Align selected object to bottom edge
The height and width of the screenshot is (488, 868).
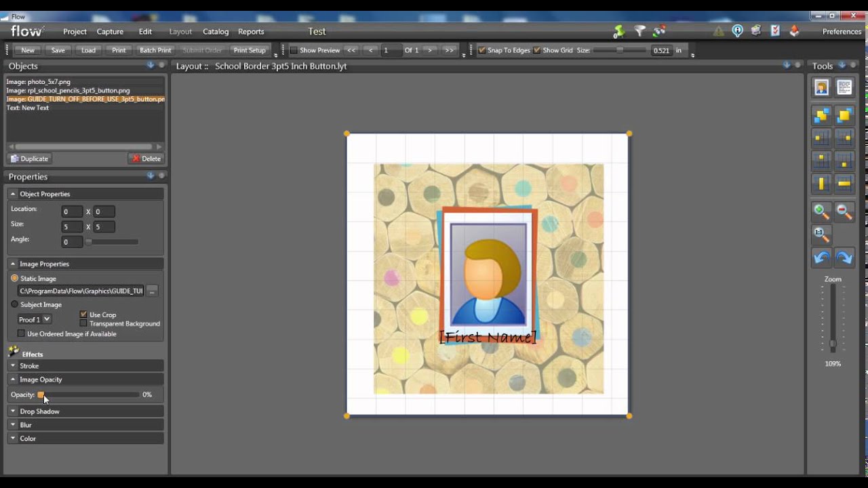point(844,161)
